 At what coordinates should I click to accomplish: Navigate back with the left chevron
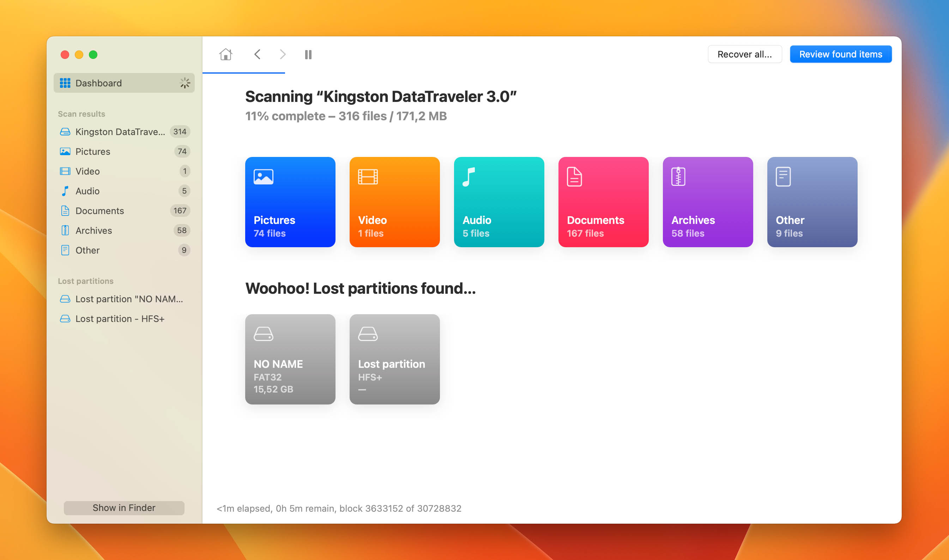click(x=257, y=54)
